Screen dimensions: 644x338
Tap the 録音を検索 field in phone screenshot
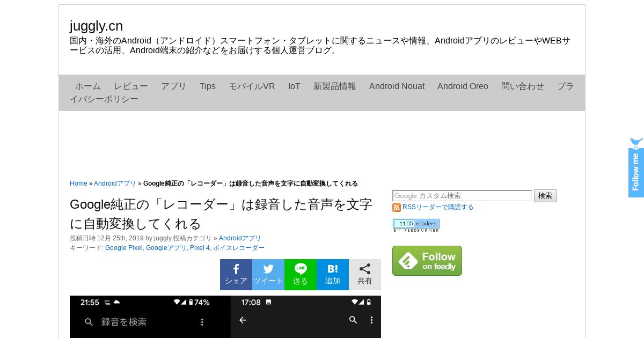(124, 322)
